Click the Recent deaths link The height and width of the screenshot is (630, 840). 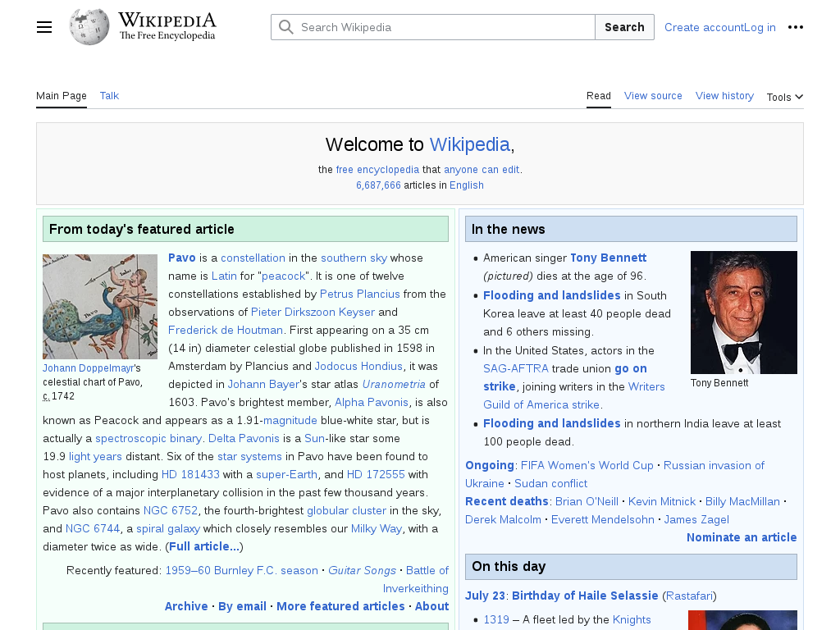[507, 501]
